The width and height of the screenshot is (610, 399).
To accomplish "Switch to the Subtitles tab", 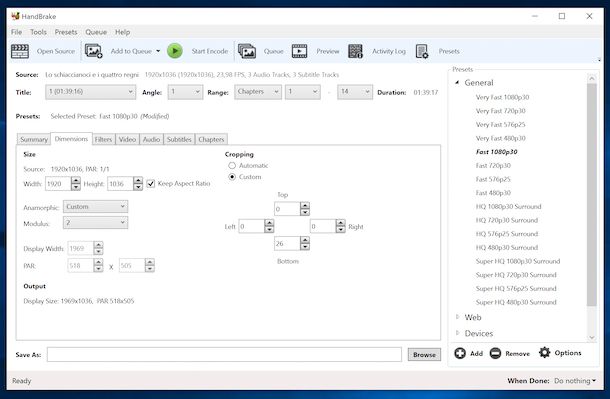I will 179,139.
